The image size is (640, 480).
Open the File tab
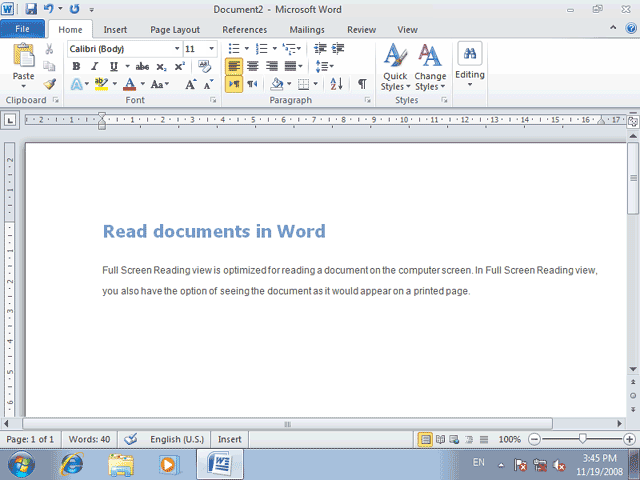[x=22, y=29]
